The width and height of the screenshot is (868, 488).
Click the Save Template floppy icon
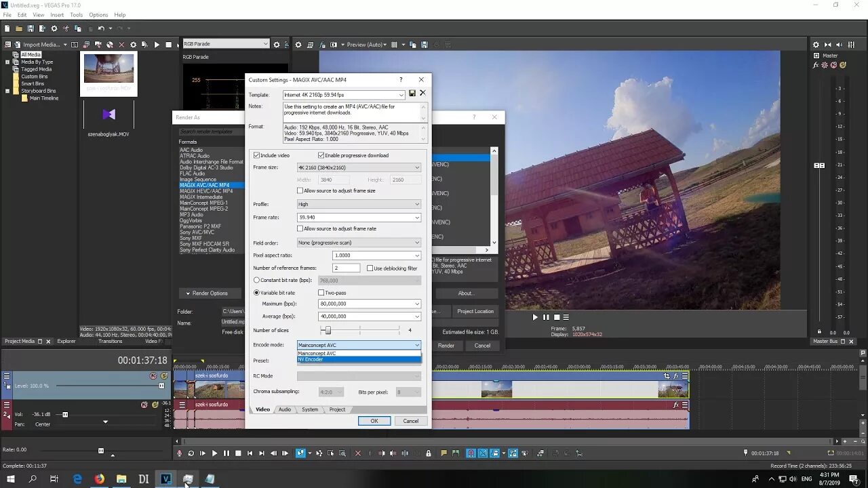coord(412,94)
